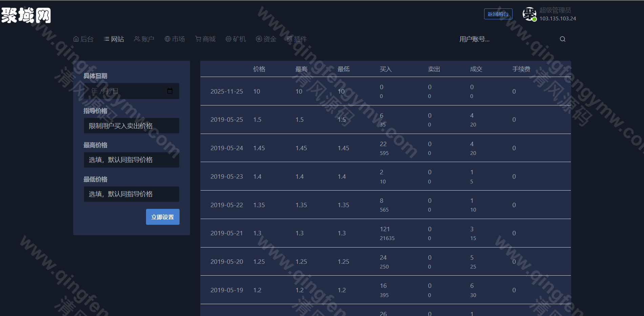Click the 指导价格 price input field
The image size is (644, 316).
pos(131,125)
